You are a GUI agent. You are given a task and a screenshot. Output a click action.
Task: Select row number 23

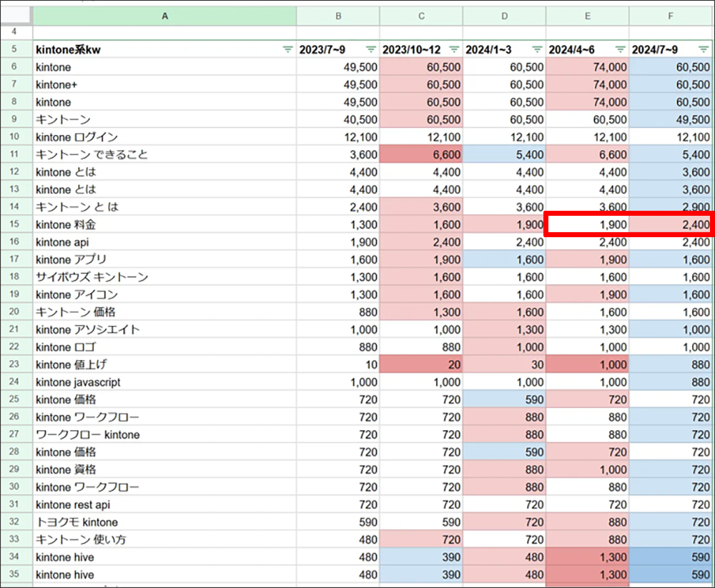[x=14, y=364]
